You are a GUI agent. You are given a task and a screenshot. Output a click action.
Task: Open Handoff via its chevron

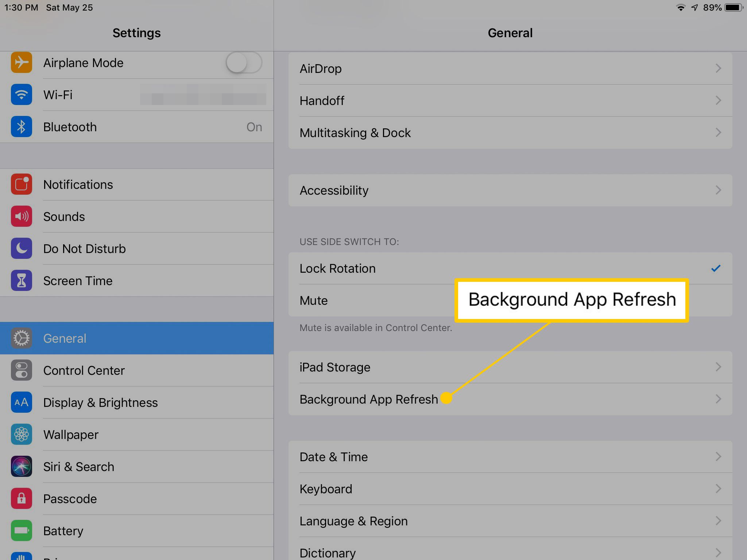click(718, 101)
